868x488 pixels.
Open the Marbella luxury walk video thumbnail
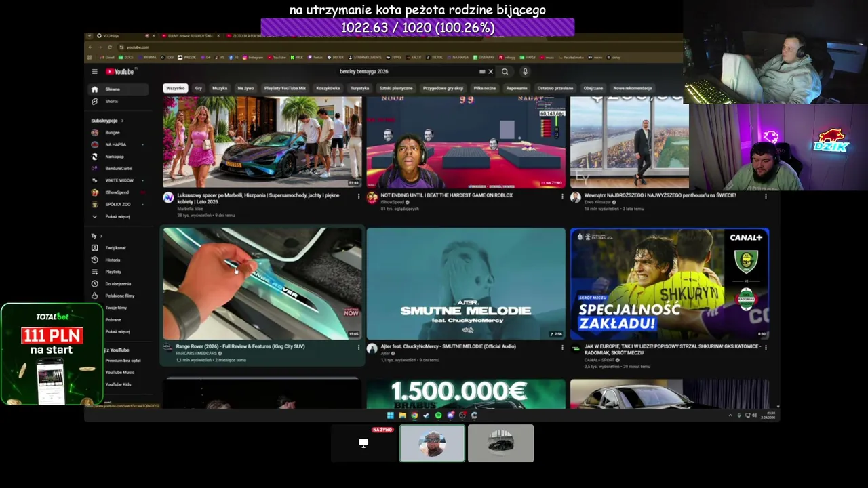point(262,142)
